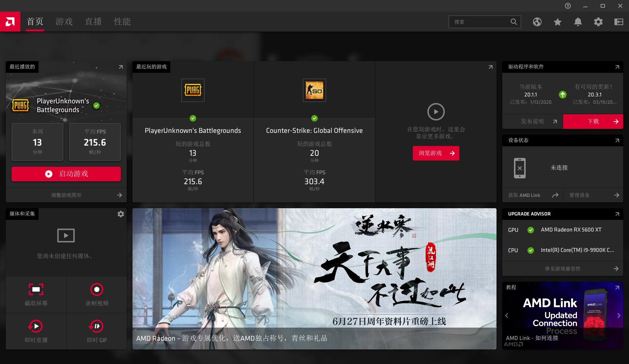Image resolution: width=629 pixels, height=364 pixels.
Task: Expand the 教程 panel arrow
Action: coord(617,288)
